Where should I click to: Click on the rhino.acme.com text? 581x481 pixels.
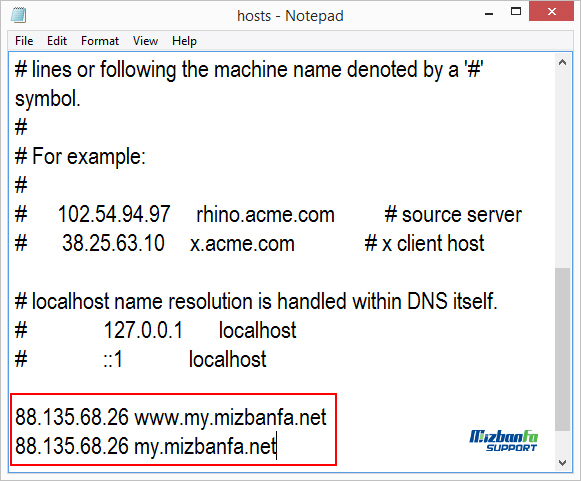coord(265,215)
